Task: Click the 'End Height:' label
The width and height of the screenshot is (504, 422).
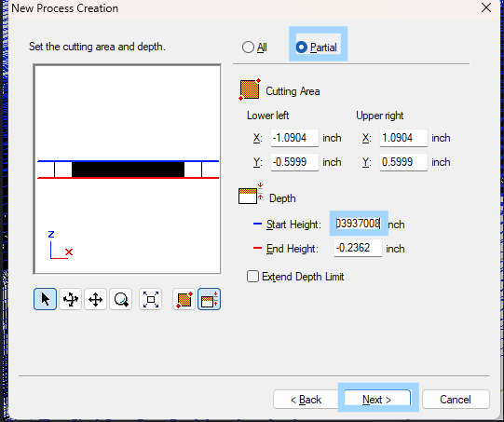Action: tap(293, 249)
